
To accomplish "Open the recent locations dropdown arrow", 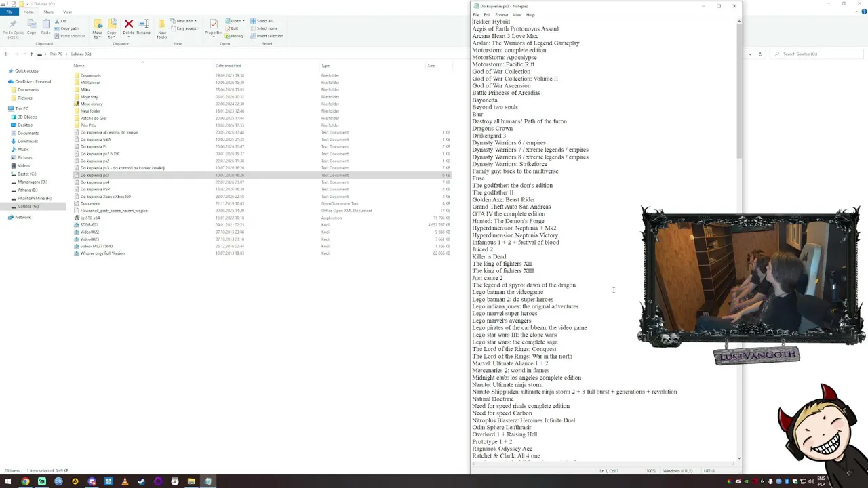I will [23, 54].
